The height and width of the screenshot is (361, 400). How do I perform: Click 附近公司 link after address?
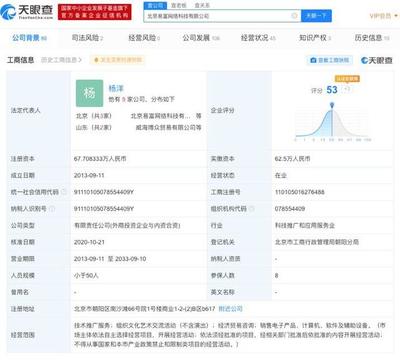click(x=230, y=309)
